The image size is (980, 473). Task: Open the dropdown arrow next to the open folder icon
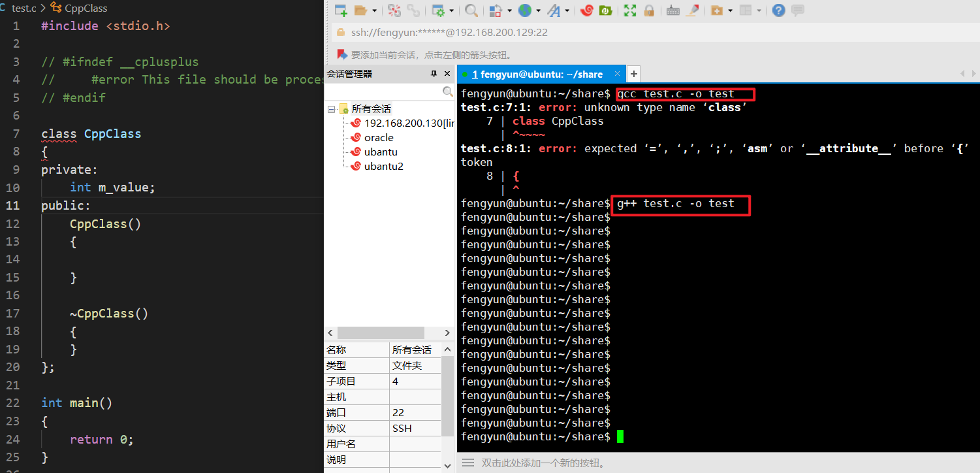click(374, 11)
